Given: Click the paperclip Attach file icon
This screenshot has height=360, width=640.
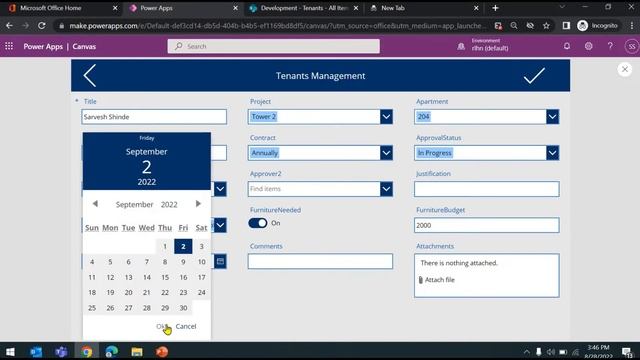Looking at the screenshot, I should [x=420, y=280].
